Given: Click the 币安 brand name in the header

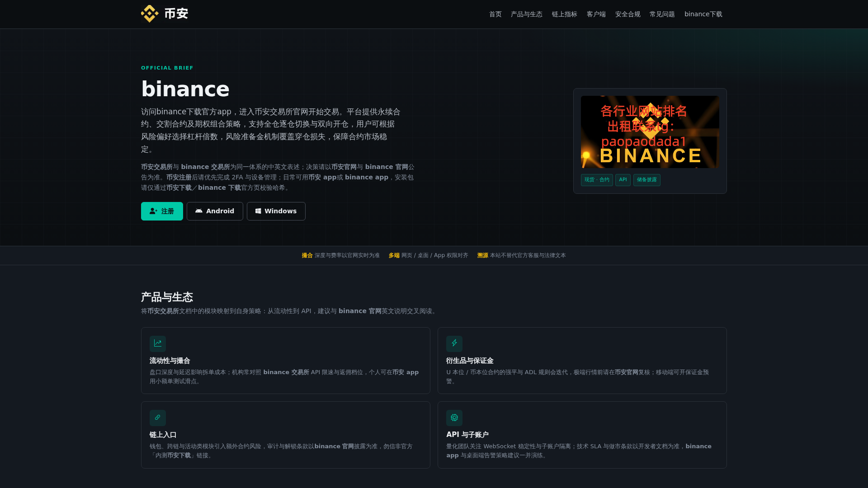Looking at the screenshot, I should tap(176, 14).
